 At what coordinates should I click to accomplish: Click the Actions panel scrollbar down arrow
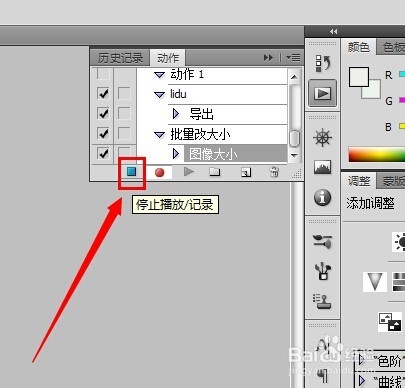[x=294, y=155]
